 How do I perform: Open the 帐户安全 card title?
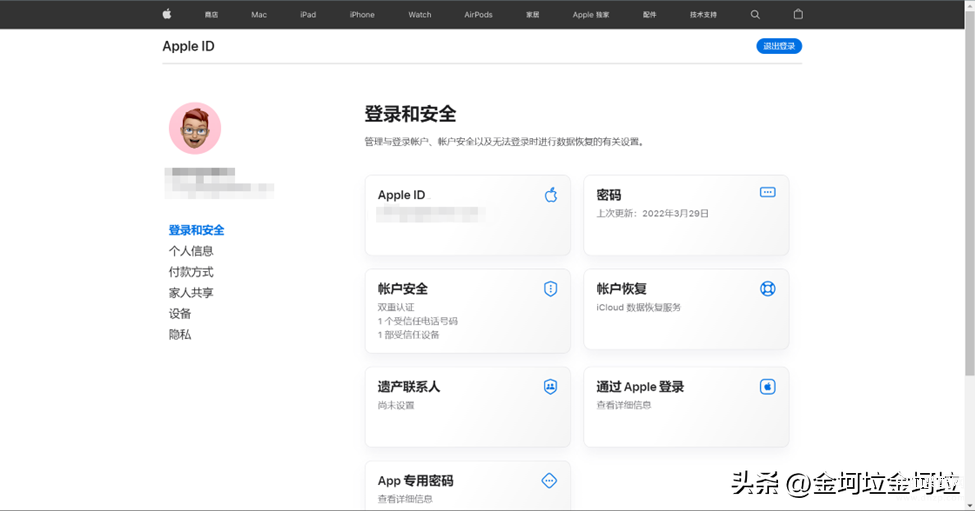pos(402,288)
